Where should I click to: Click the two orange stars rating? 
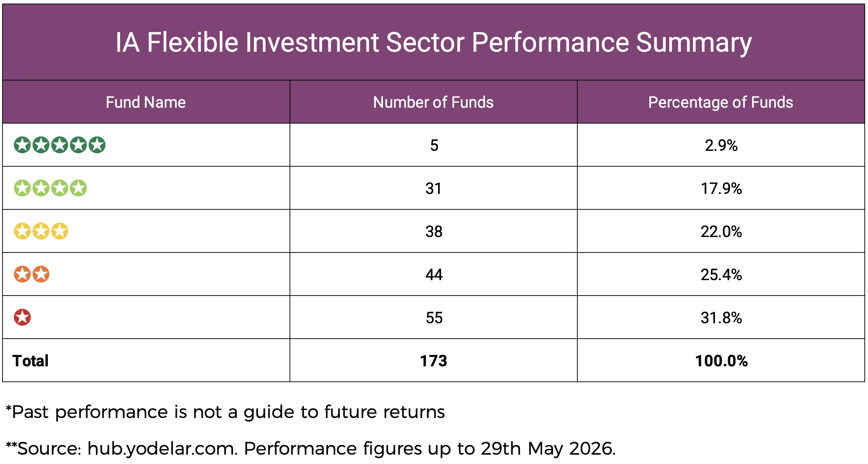(x=32, y=274)
